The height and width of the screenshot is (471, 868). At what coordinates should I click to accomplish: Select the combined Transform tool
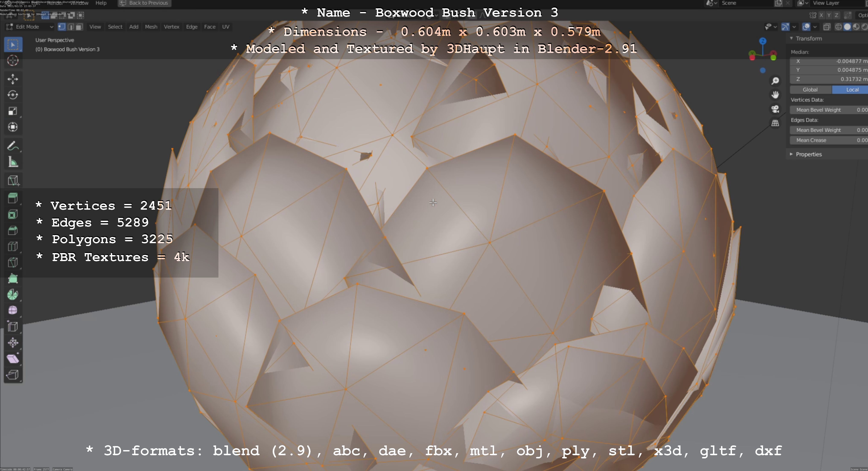(13, 127)
